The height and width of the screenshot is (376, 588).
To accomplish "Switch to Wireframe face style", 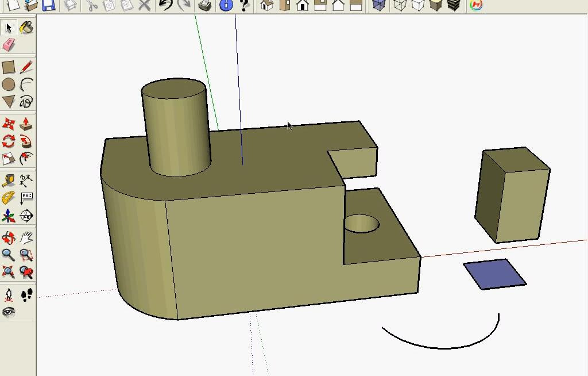I will (x=400, y=6).
